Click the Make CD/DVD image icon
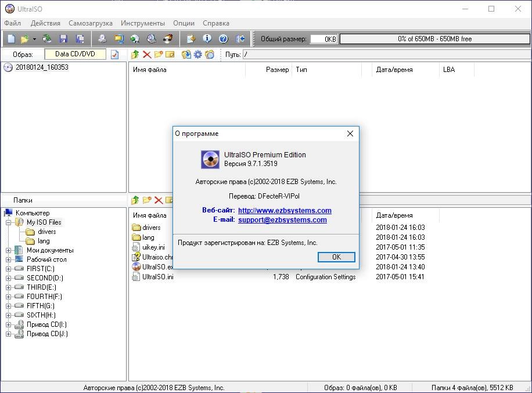532x393 pixels. coord(102,39)
